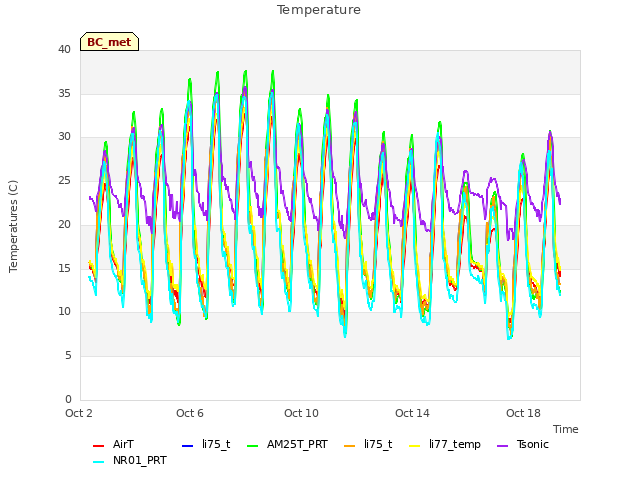Viewport: 640px width, 480px height.
Task: Click the "Temperatures (C)" y-axis label
Action: click(x=13, y=226)
